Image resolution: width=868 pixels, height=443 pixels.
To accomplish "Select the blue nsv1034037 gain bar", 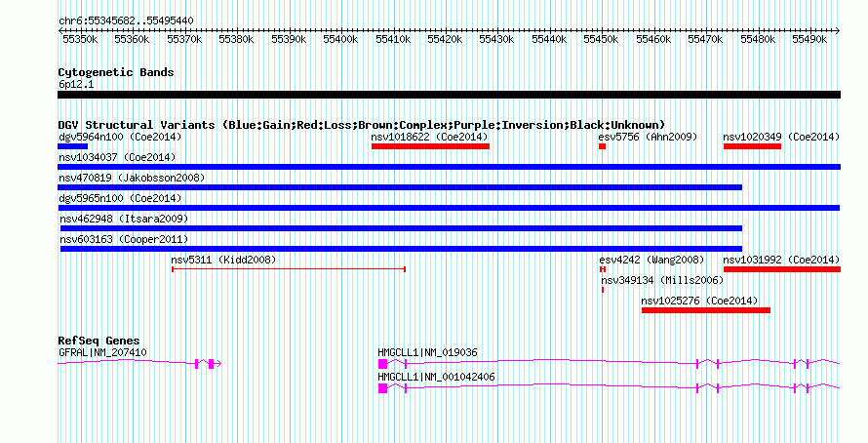I will click(450, 167).
